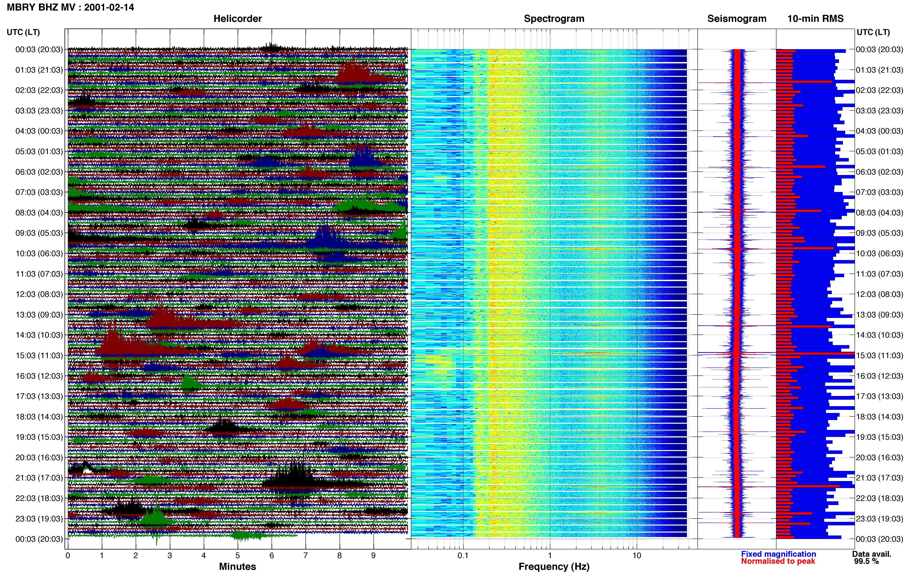Select the Spectrogram panel heading

tap(554, 19)
